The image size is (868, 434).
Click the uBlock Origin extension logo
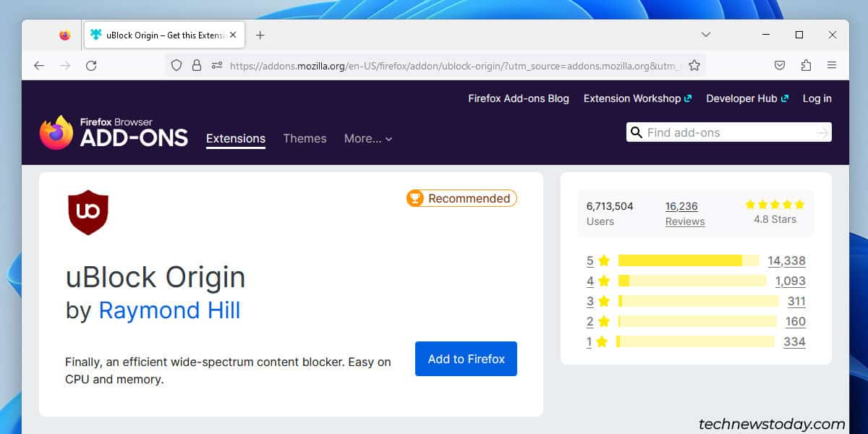coord(88,212)
